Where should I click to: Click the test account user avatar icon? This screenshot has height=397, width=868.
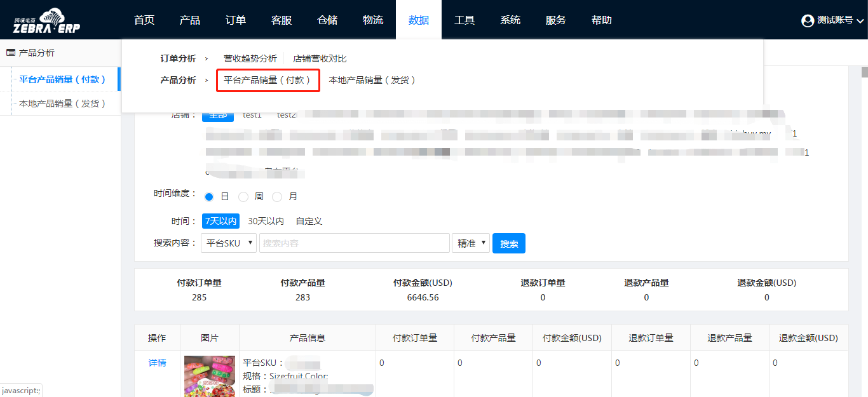(808, 21)
